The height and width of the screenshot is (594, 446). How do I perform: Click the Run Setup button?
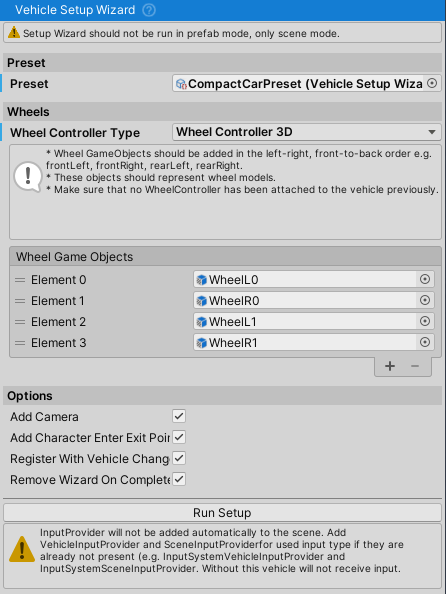222,513
